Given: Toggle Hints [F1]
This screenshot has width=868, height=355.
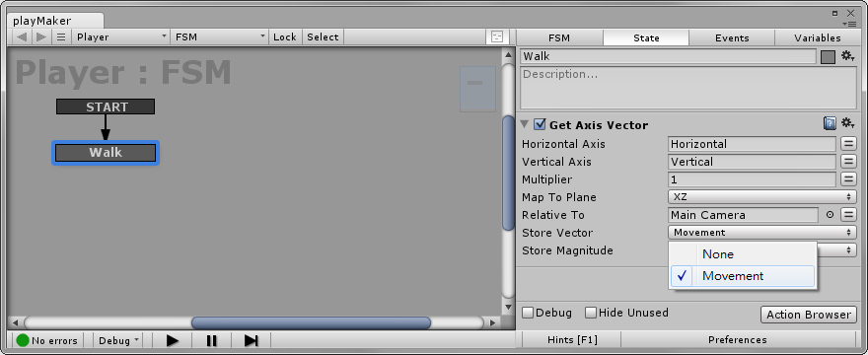Looking at the screenshot, I should pyautogui.click(x=572, y=340).
